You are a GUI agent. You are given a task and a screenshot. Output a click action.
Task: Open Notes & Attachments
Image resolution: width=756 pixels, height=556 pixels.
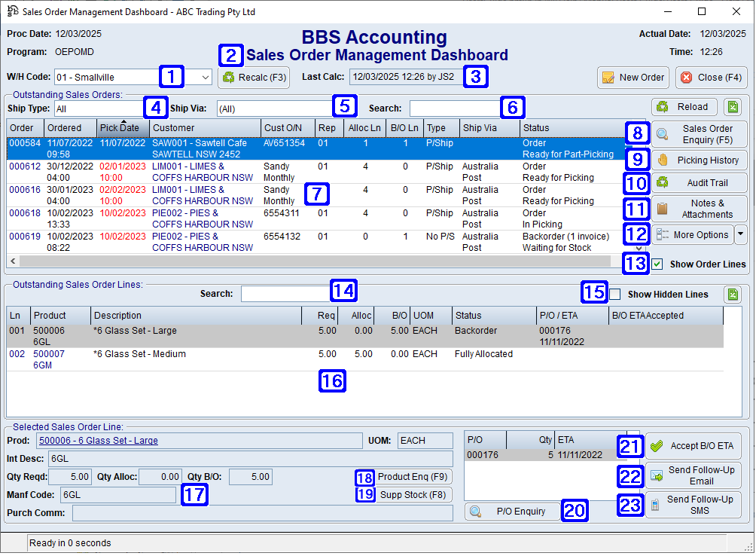[700, 208]
